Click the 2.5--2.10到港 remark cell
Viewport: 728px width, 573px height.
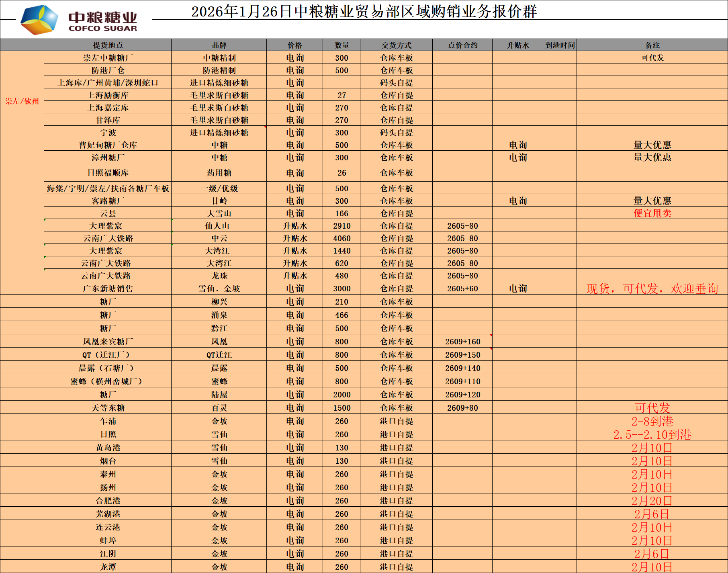[652, 434]
